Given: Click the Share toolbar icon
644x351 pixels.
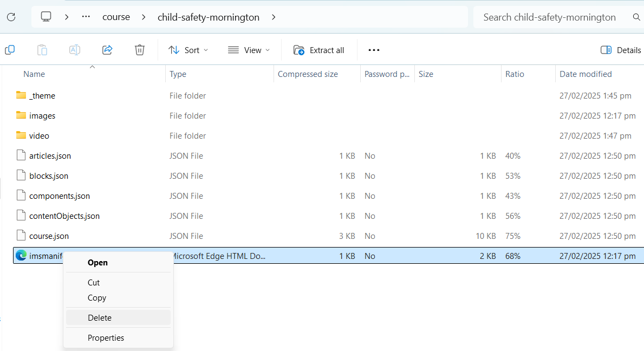Looking at the screenshot, I should coord(107,50).
